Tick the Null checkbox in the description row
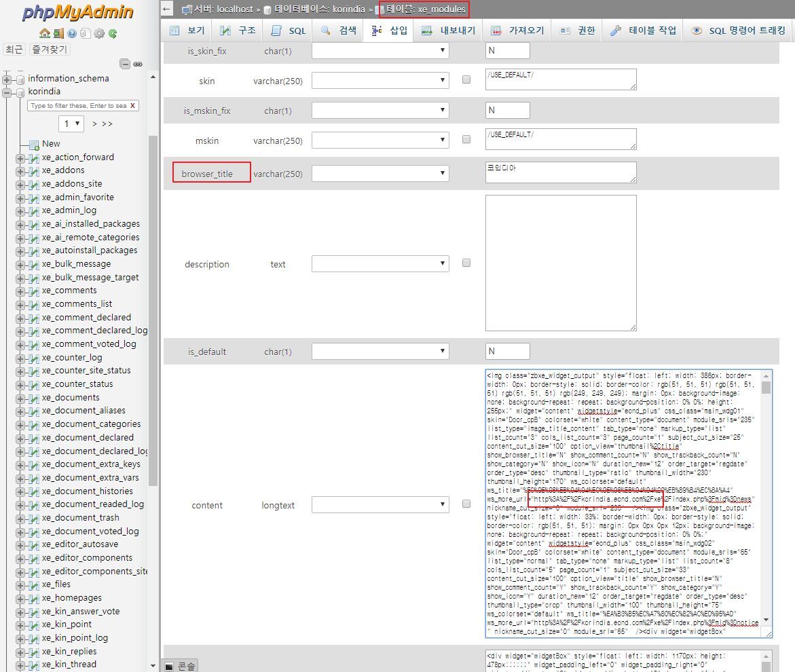Screen dimensions: 795x672 466,263
